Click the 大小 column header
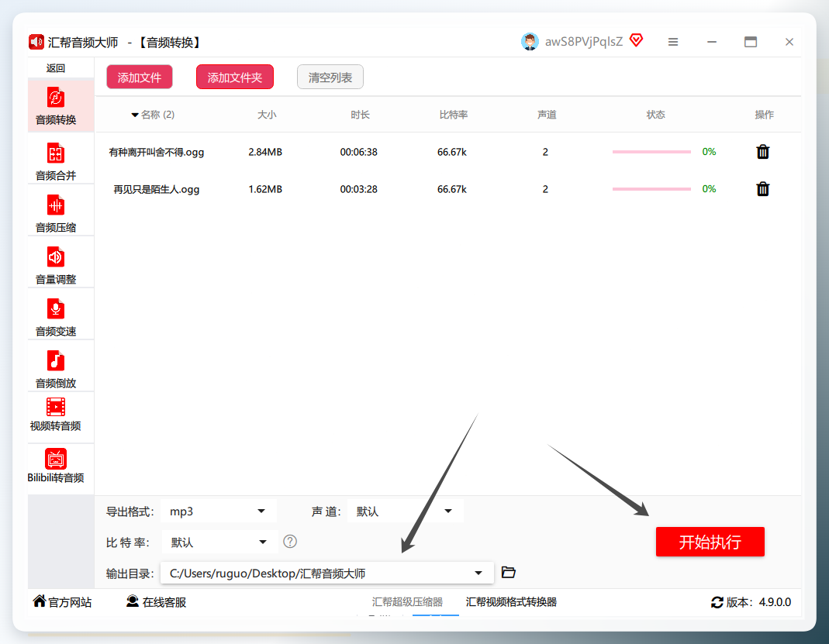 click(267, 115)
